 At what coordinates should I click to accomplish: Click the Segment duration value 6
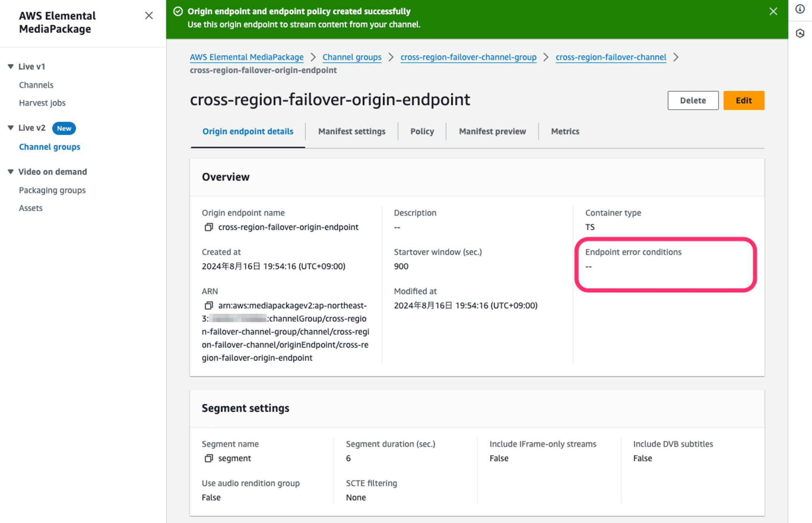click(x=348, y=458)
